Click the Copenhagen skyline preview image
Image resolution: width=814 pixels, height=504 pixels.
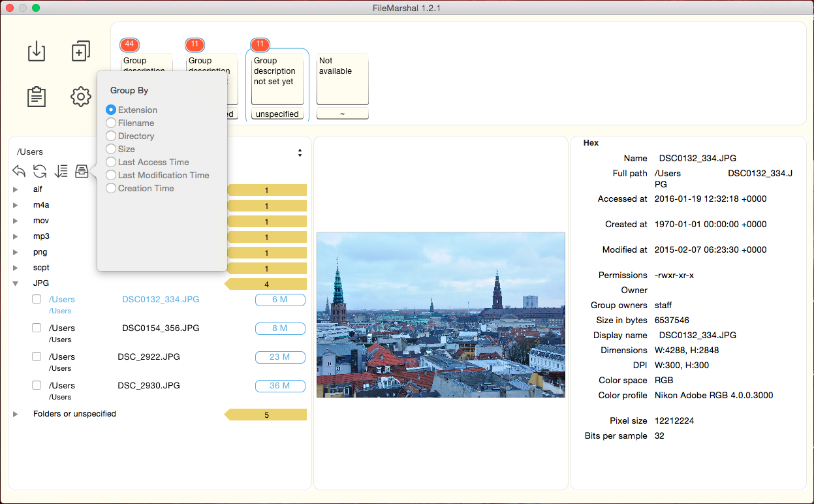(x=441, y=315)
